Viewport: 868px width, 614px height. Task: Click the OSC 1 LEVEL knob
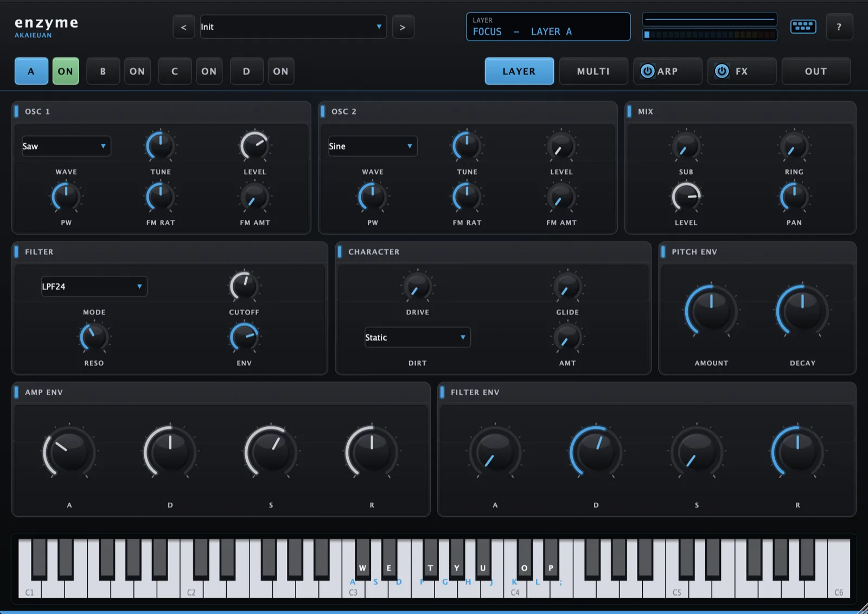[255, 145]
